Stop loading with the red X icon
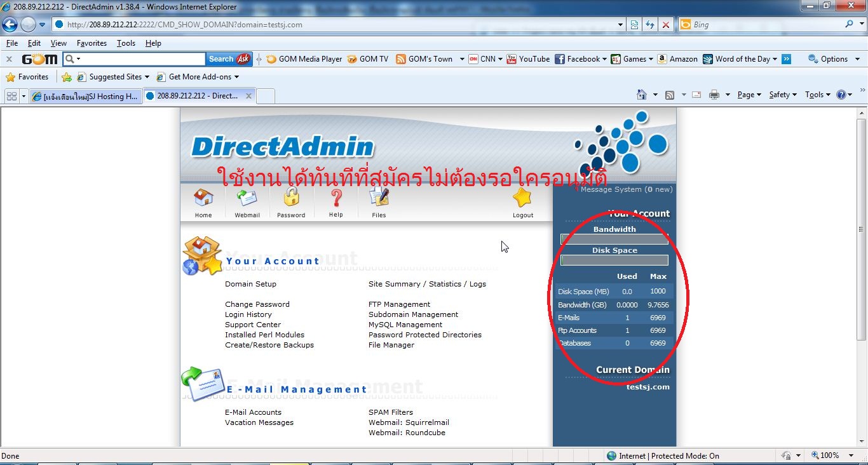 pos(665,25)
